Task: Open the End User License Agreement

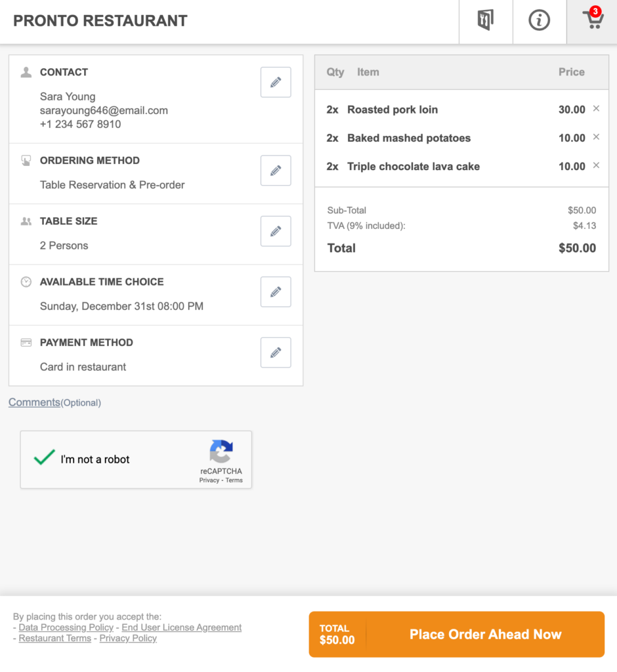Action: pyautogui.click(x=182, y=627)
